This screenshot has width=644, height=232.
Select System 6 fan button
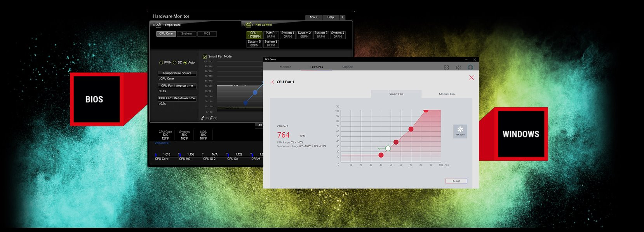tap(271, 43)
